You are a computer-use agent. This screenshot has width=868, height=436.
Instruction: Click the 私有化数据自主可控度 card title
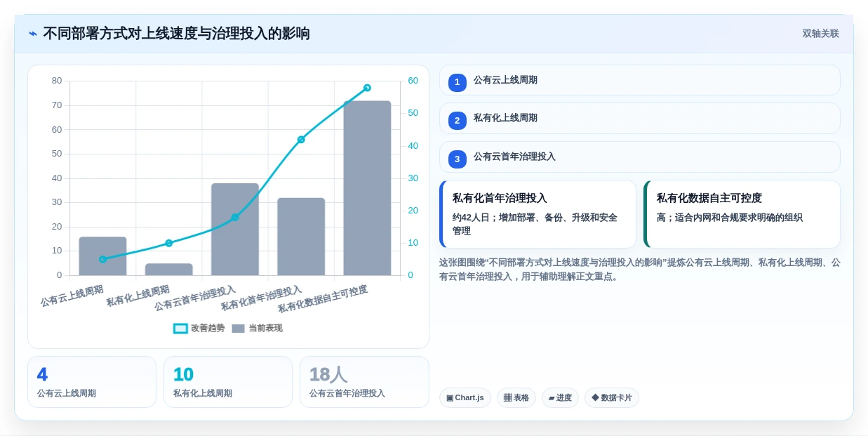click(x=709, y=198)
